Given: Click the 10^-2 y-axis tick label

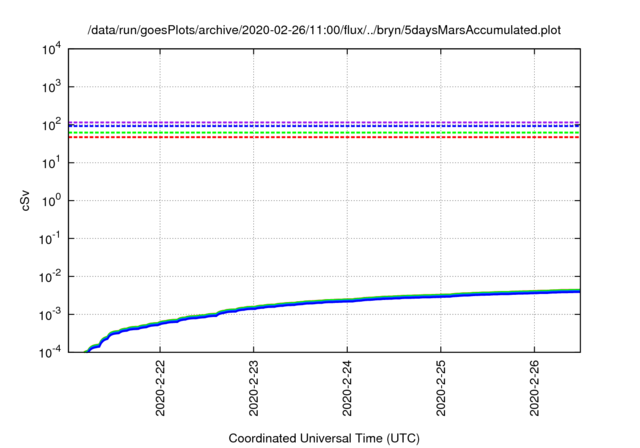Looking at the screenshot, I should pyautogui.click(x=50, y=277).
